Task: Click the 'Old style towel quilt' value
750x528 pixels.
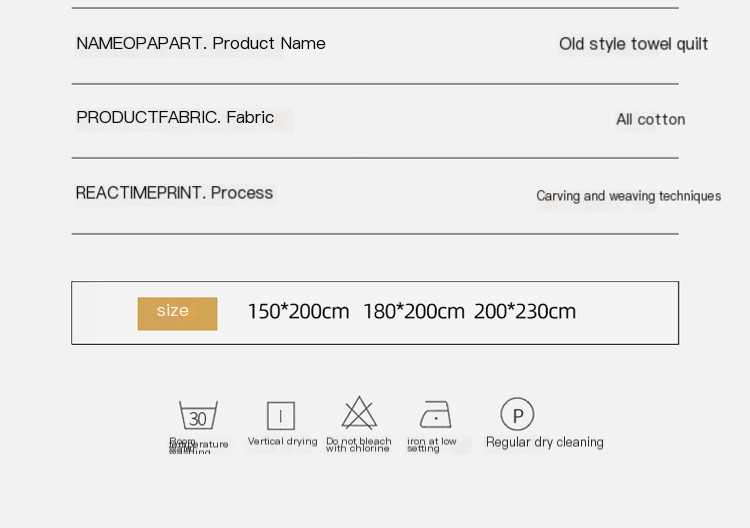Action: click(x=633, y=44)
